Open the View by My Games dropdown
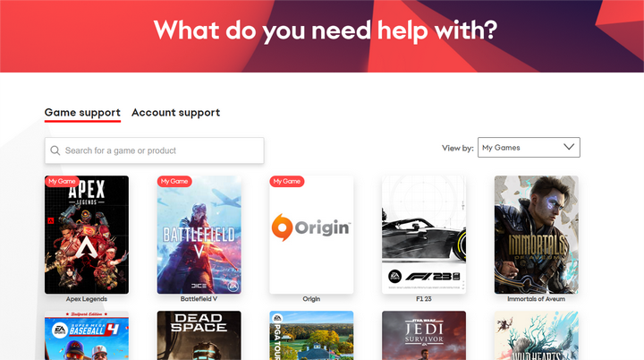Image resolution: width=644 pixels, height=360 pixels. (529, 147)
